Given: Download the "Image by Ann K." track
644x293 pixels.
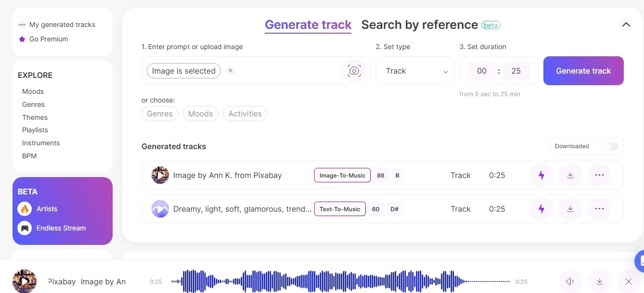Looking at the screenshot, I should tap(570, 175).
